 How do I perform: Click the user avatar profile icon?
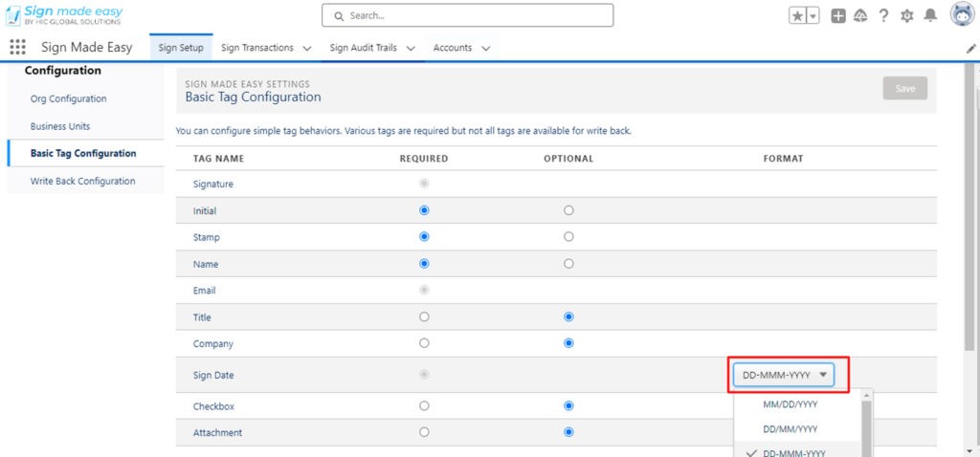(x=962, y=14)
